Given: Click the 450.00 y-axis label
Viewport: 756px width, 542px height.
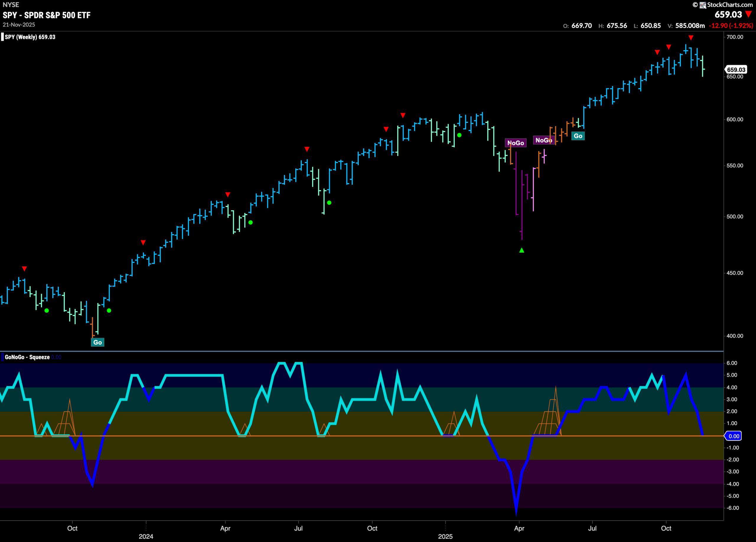Looking at the screenshot, I should click(735, 273).
